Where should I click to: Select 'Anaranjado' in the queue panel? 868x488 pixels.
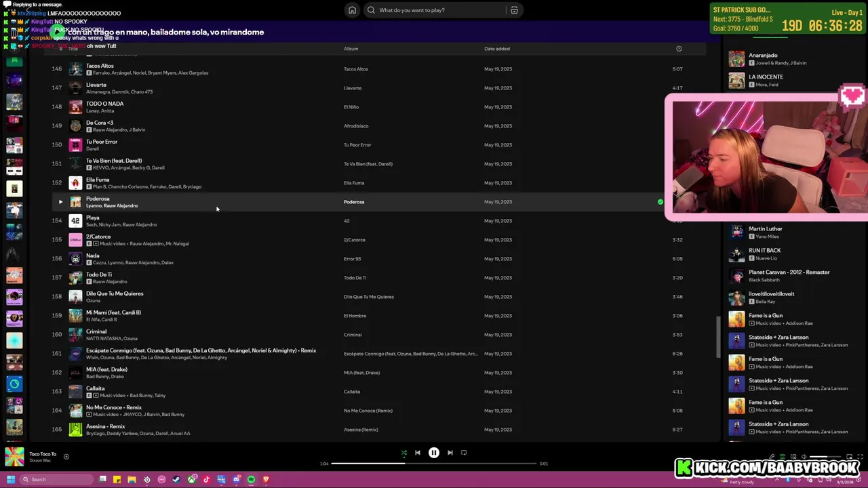[763, 56]
